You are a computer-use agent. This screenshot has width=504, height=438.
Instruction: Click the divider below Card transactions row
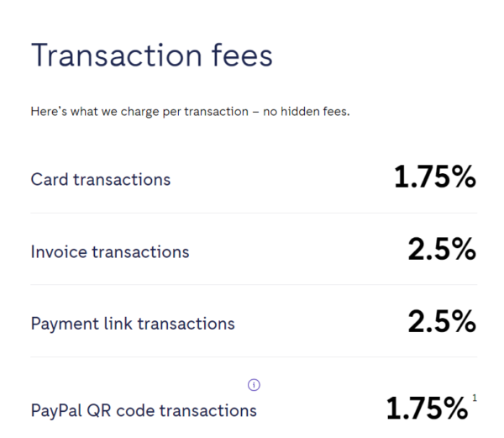click(254, 213)
